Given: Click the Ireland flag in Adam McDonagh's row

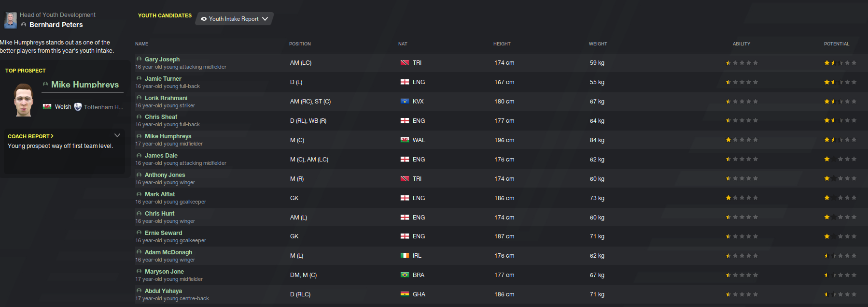Looking at the screenshot, I should [405, 256].
